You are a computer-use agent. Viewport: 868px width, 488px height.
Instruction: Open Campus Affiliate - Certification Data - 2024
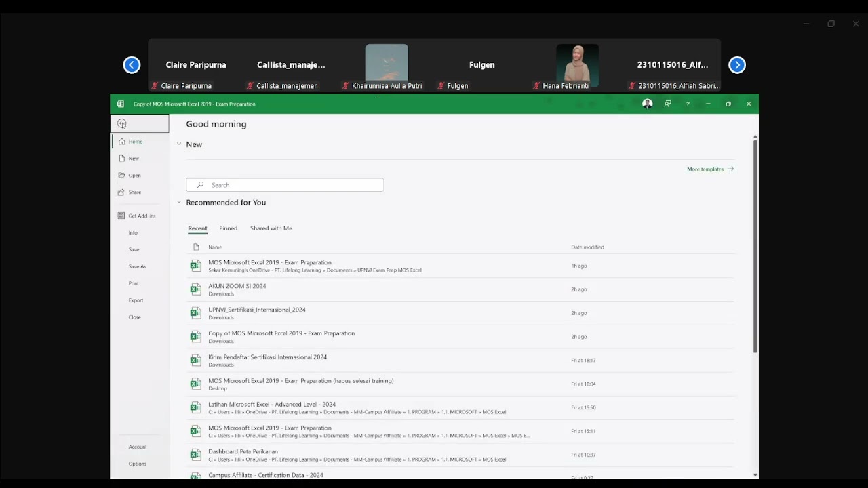pyautogui.click(x=461, y=474)
